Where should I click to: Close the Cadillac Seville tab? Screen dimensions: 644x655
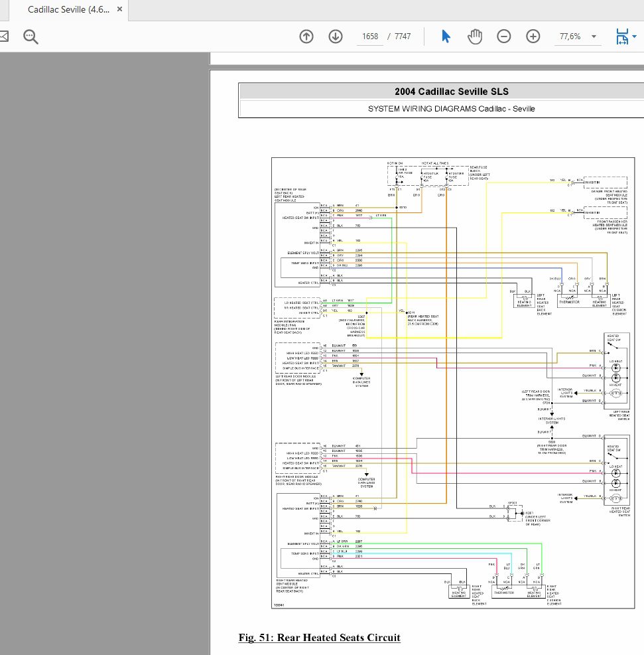(119, 10)
